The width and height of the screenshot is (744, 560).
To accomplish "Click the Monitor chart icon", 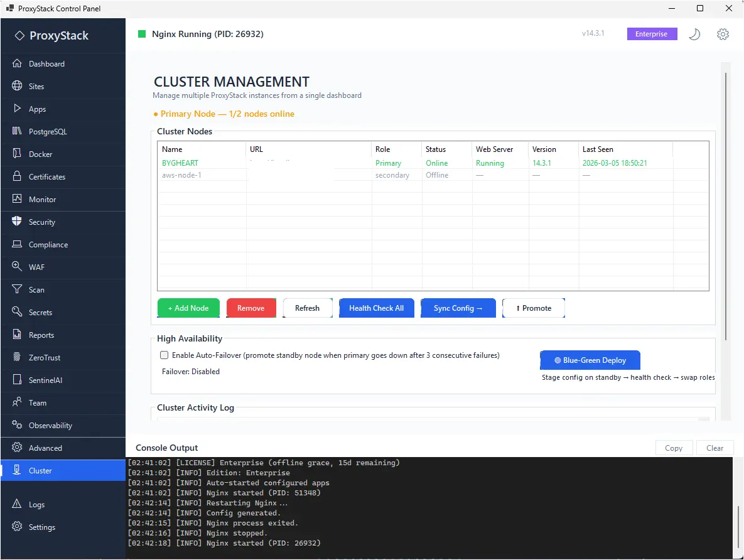I will click(17, 199).
